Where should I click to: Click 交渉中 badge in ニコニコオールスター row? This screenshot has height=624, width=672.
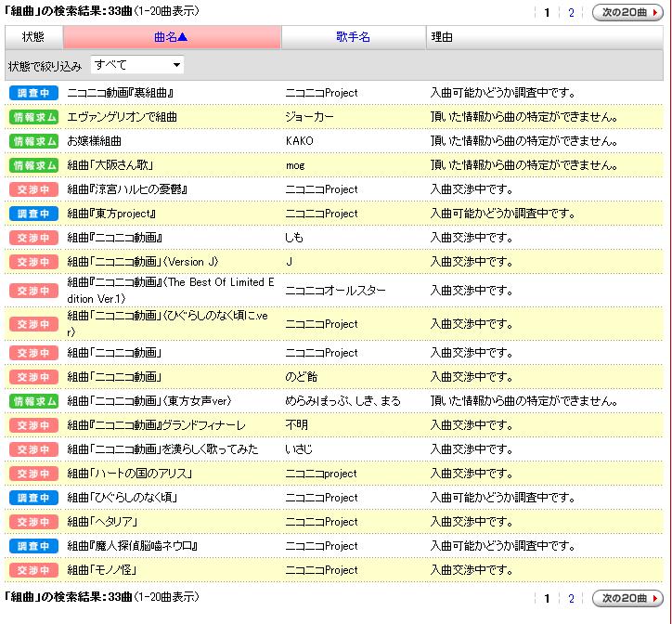33,291
